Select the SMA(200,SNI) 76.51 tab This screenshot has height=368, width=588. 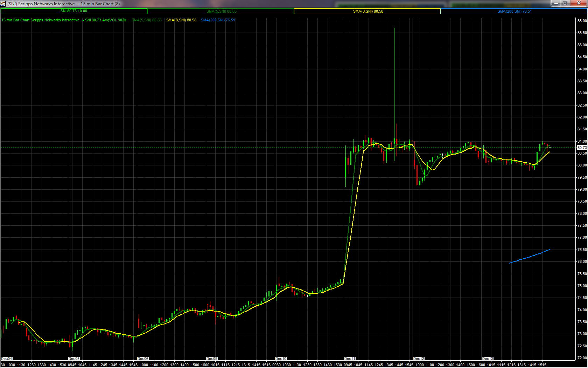tap(514, 11)
